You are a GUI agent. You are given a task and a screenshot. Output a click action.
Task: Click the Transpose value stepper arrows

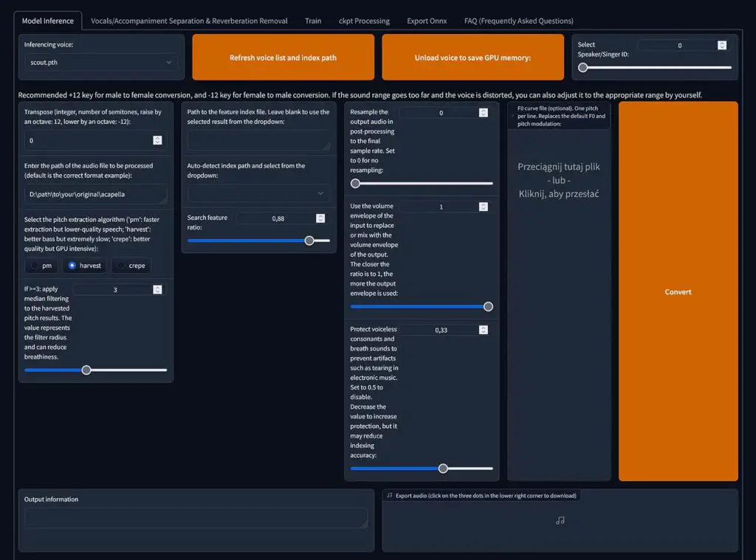tap(157, 140)
